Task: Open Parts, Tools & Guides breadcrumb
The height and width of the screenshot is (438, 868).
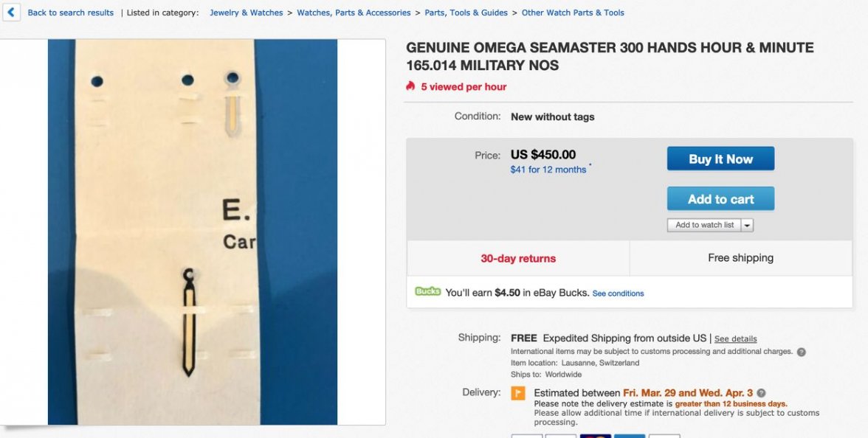Action: 466,13
